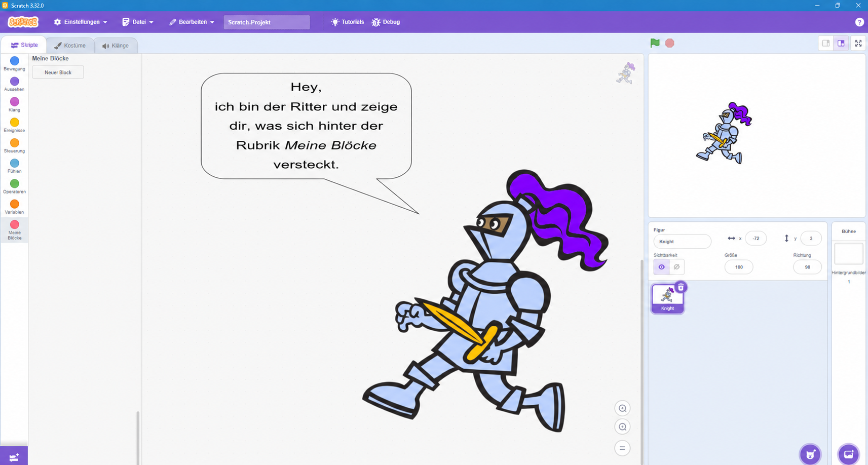Start the project with the green flag
868x465 pixels.
click(x=655, y=43)
